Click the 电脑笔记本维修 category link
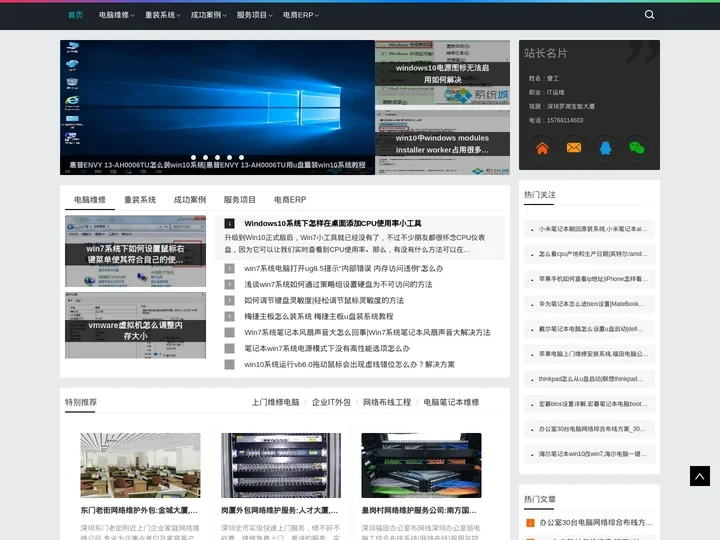Viewport: 720px width, 540px height. (x=451, y=402)
